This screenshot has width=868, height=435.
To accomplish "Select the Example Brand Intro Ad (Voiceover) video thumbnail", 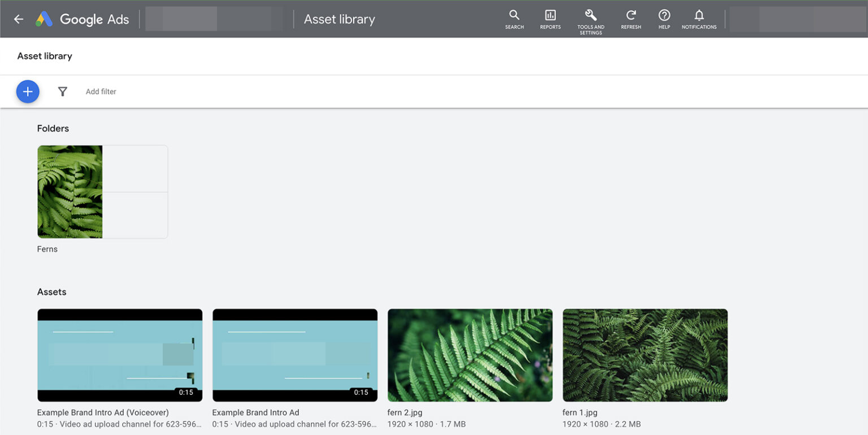I will pyautogui.click(x=120, y=355).
